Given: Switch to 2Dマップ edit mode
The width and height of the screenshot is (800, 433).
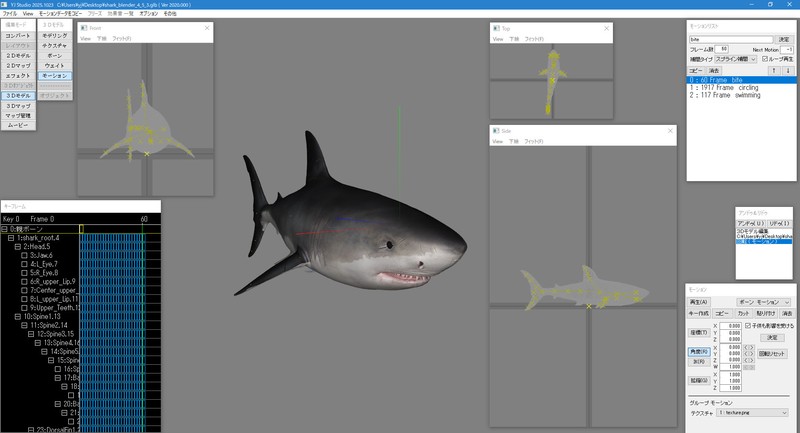Looking at the screenshot, I should (x=18, y=66).
